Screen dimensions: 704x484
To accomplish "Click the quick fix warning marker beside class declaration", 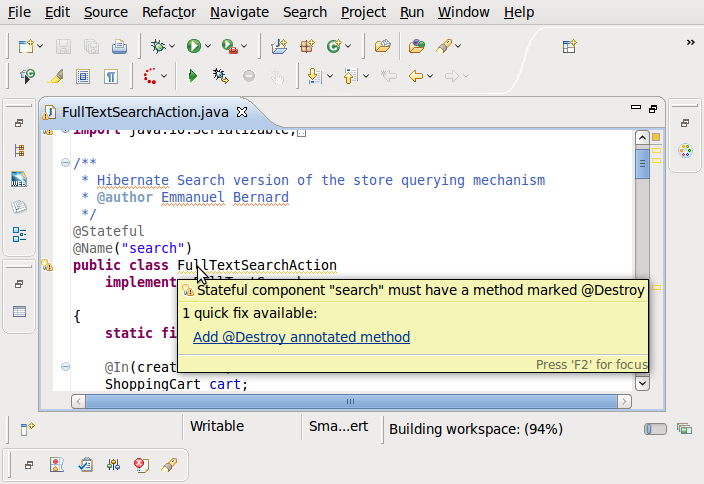I will (47, 266).
